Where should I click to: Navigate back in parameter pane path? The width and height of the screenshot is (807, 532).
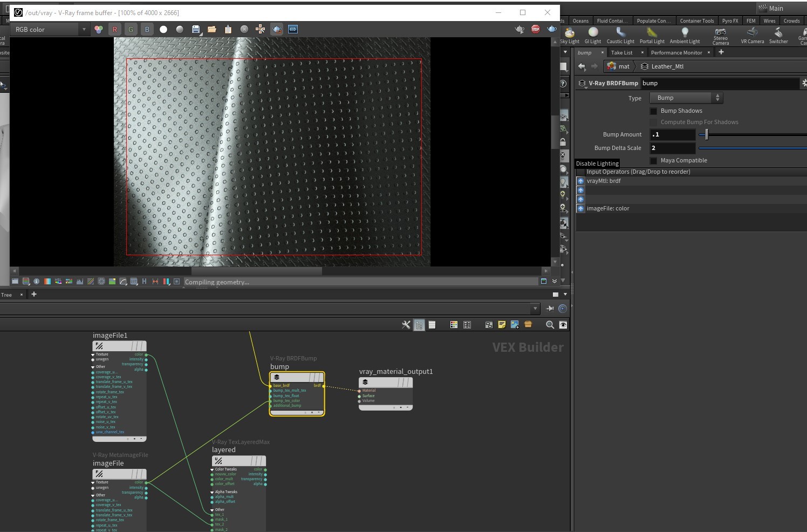582,66
